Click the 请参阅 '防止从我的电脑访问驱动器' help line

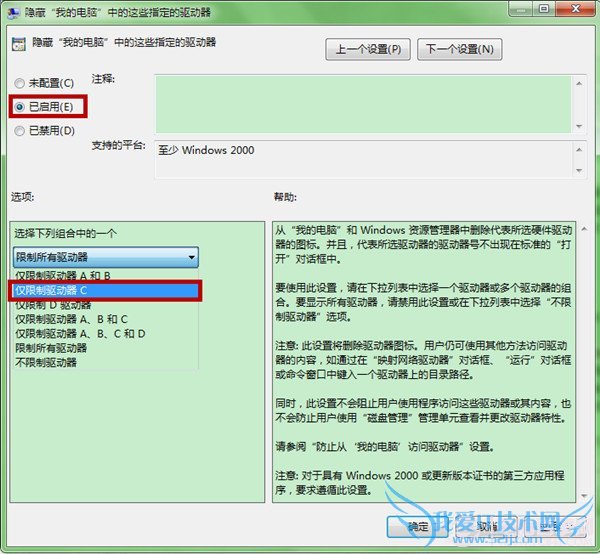click(384, 446)
